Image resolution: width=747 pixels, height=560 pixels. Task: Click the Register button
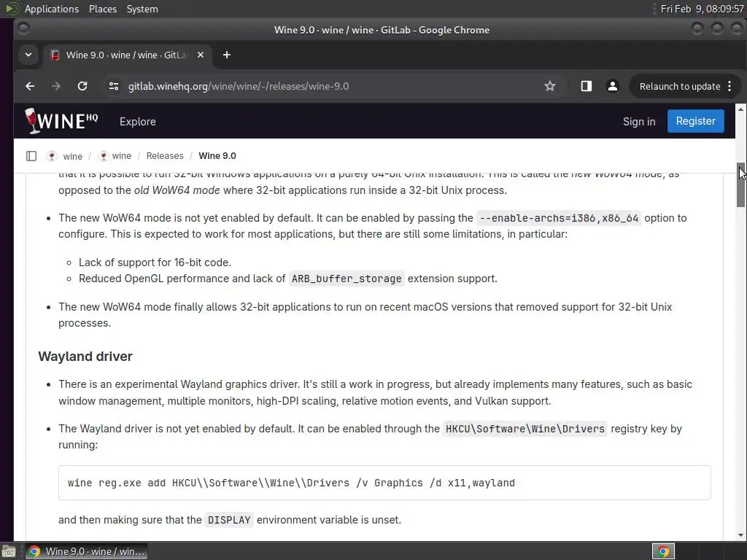[x=695, y=121]
